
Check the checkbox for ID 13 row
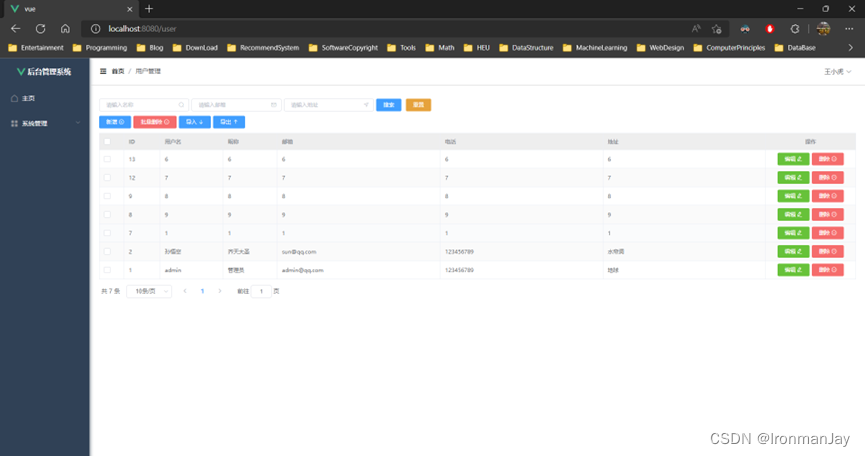[107, 159]
